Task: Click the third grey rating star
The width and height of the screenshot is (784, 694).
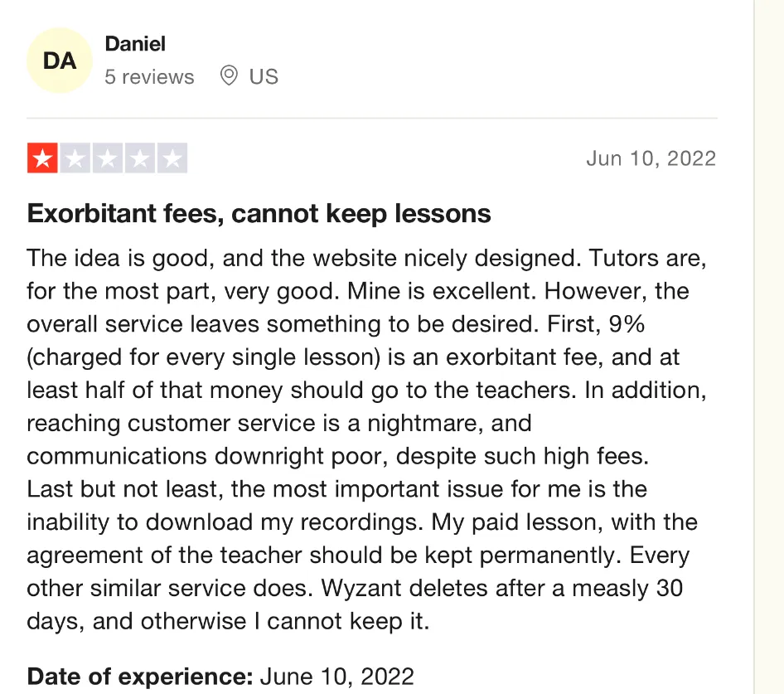Action: pyautogui.click(x=108, y=158)
